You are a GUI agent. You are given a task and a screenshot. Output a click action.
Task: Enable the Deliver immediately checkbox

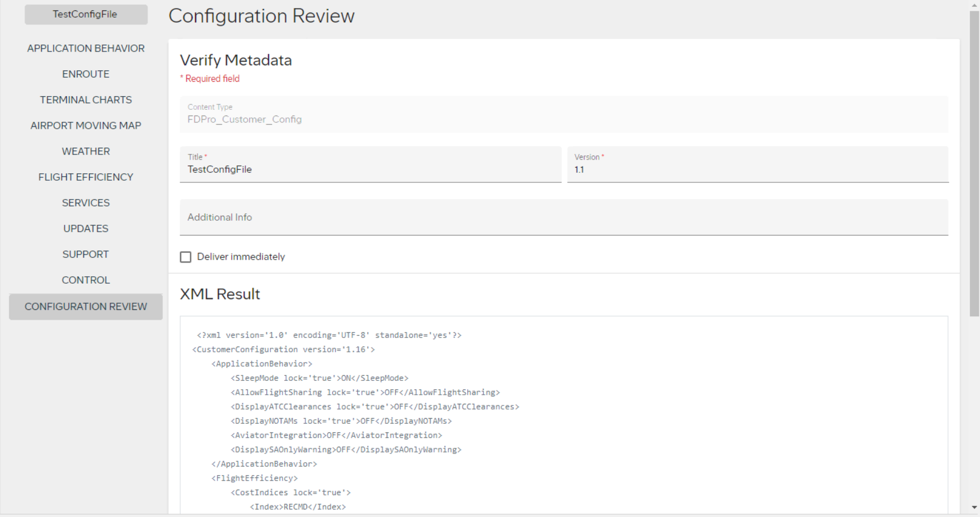pyautogui.click(x=186, y=257)
